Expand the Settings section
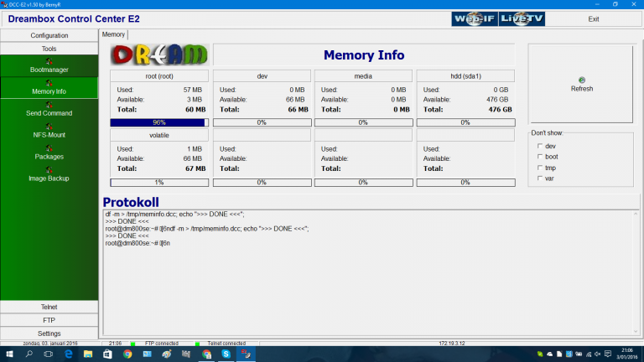This screenshot has height=362, width=644. (49, 334)
